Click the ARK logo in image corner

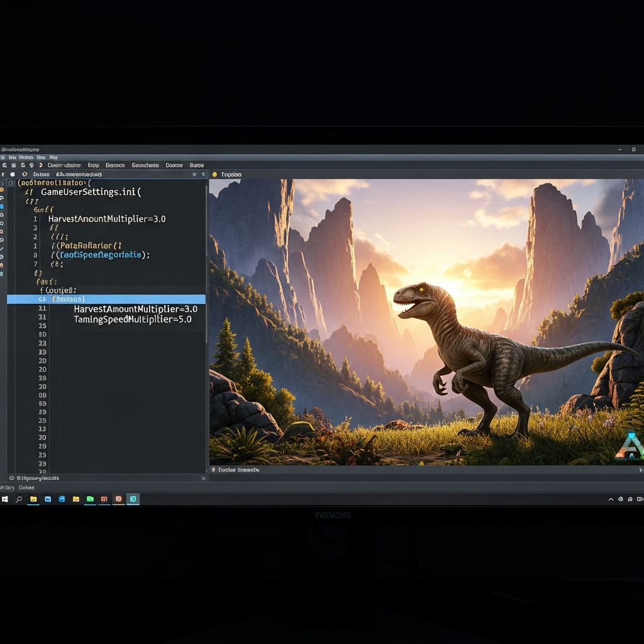coord(630,446)
